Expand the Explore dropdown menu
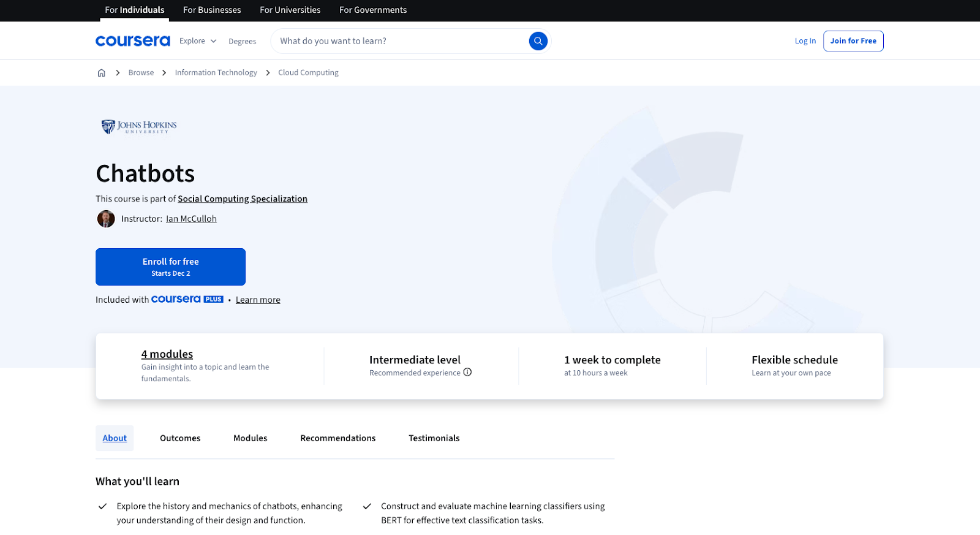This screenshot has height=535, width=980. click(x=198, y=41)
